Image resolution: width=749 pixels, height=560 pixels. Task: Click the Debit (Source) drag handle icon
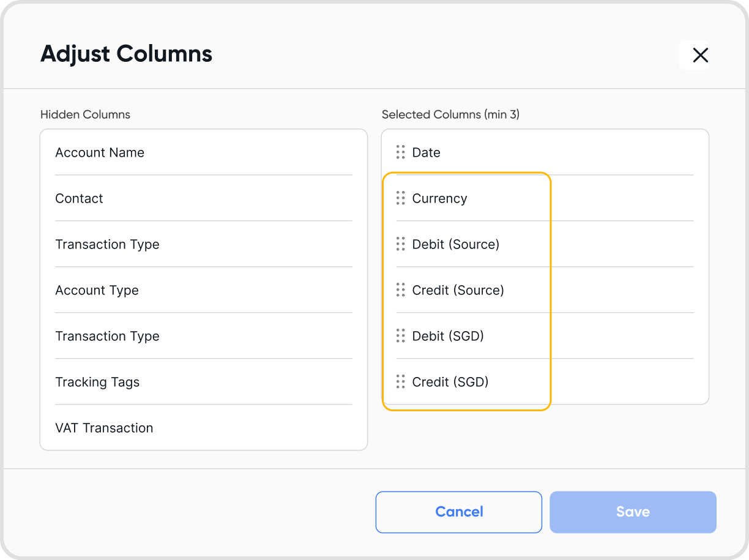tap(401, 244)
